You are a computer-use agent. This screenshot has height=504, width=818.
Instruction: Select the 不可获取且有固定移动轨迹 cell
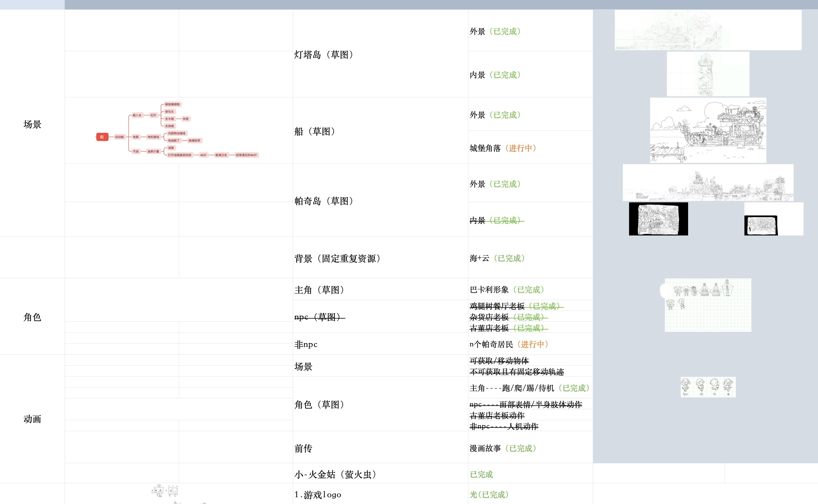click(531, 371)
